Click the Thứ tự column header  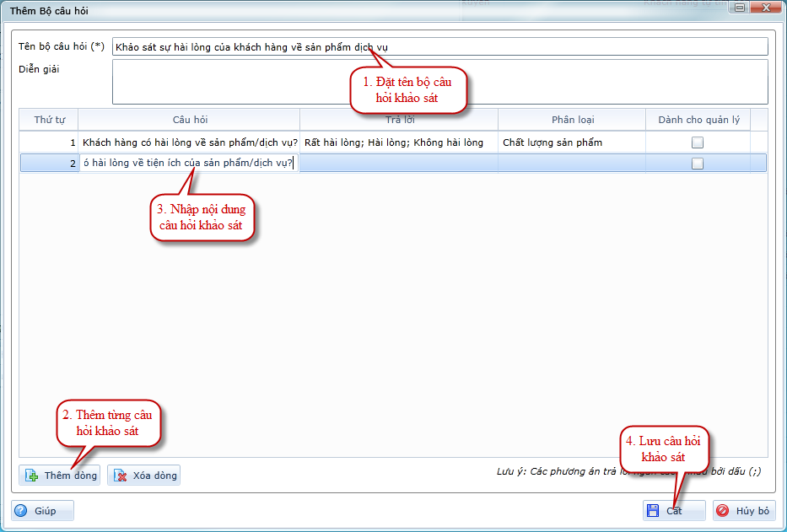point(49,120)
